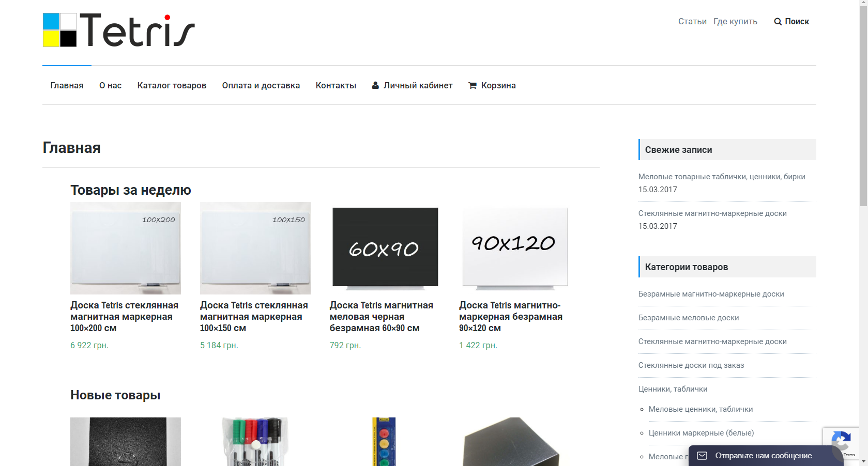
Task: Open category Безрамные меловые доски
Action: (x=689, y=318)
